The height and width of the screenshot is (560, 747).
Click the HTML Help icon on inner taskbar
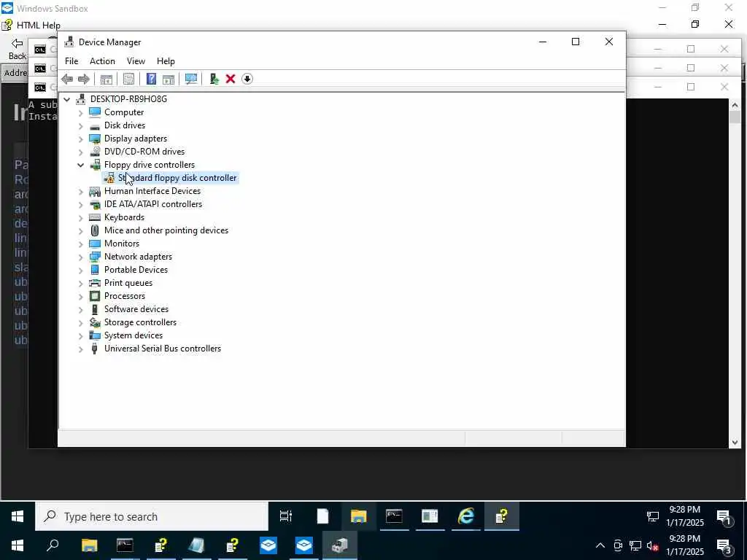pyautogui.click(x=502, y=516)
